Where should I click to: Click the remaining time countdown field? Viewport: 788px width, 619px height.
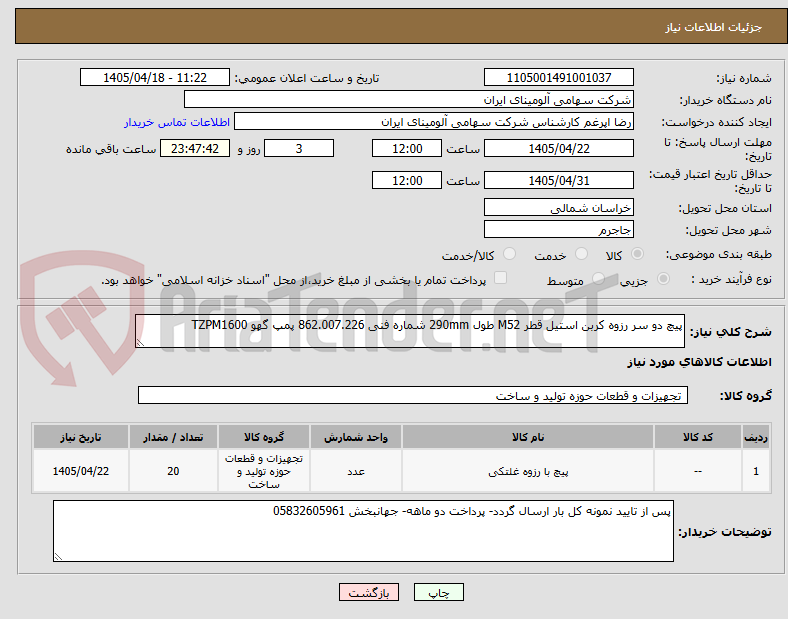(195, 149)
